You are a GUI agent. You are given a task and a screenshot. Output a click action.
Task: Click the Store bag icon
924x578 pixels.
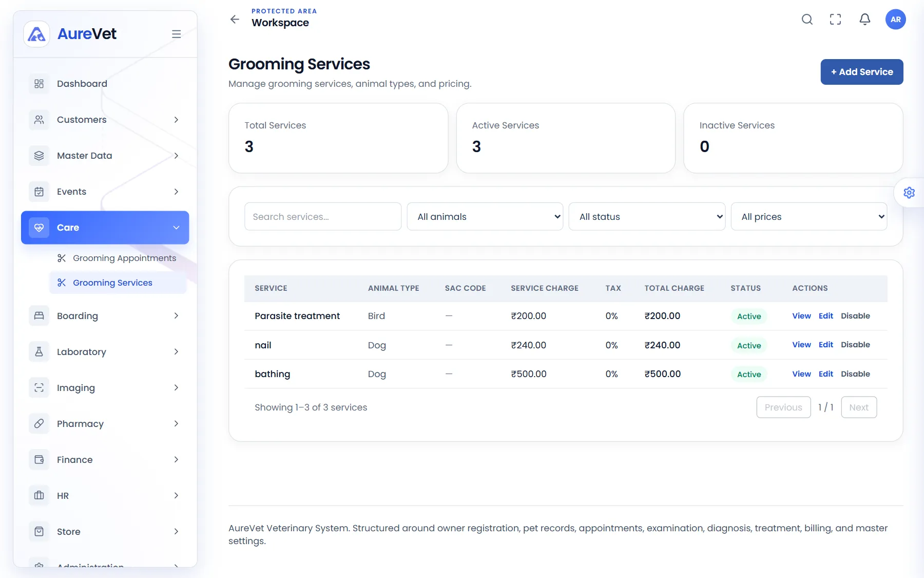[39, 531]
